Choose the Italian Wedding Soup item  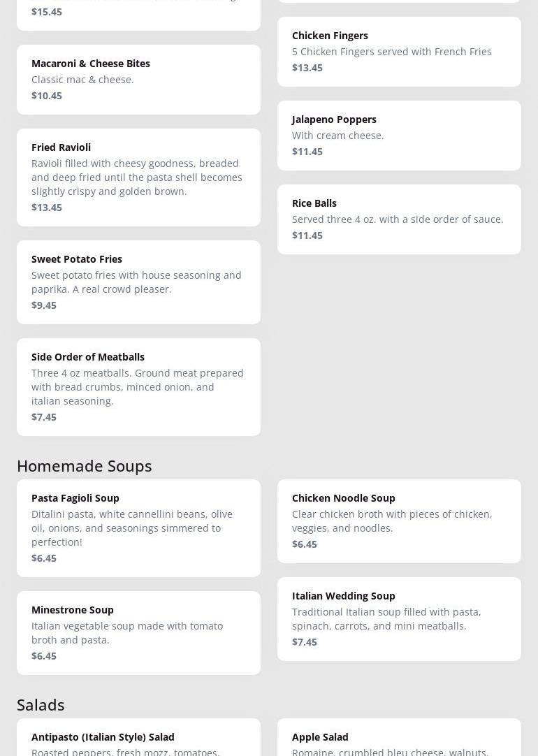pos(399,618)
